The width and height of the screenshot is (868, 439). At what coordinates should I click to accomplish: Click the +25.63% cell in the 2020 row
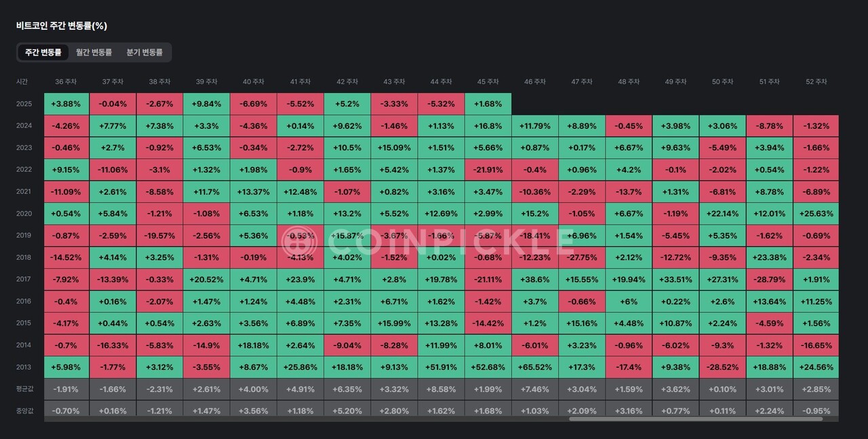(x=816, y=214)
